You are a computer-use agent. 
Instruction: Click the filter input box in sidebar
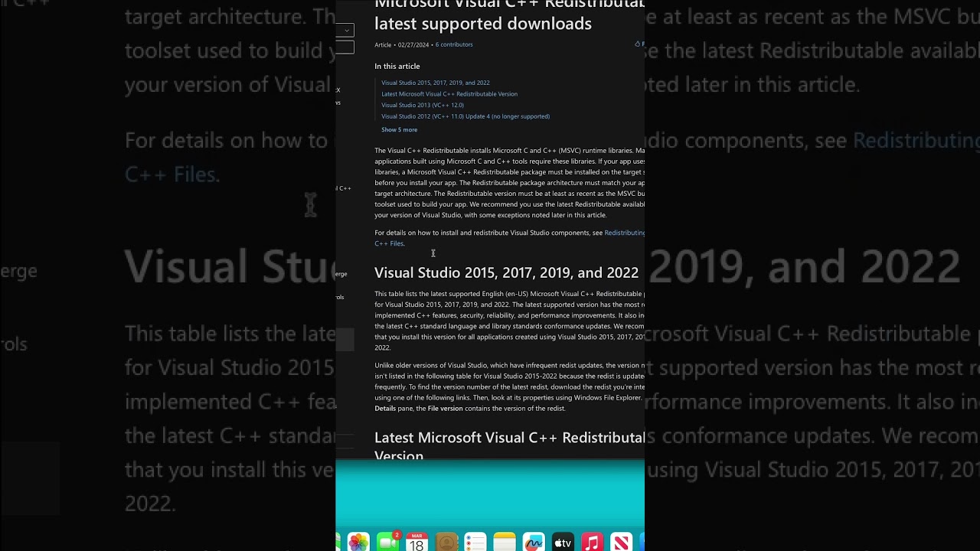pyautogui.click(x=345, y=47)
